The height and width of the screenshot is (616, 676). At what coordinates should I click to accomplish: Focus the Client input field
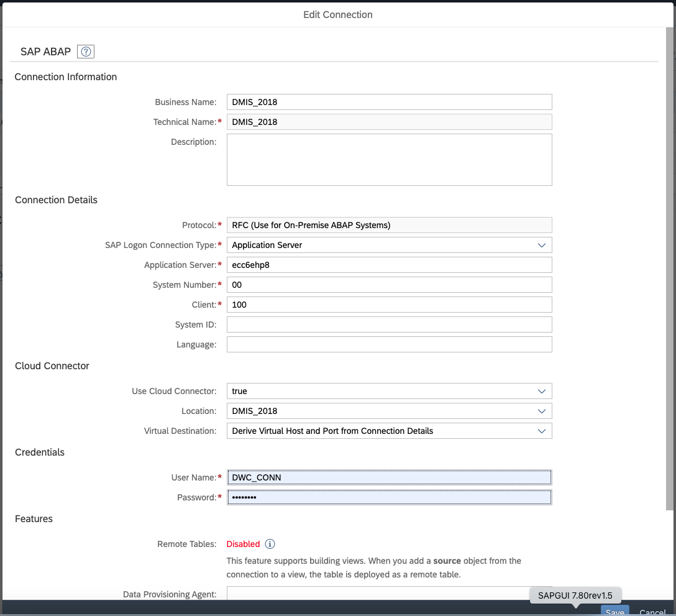click(x=389, y=305)
